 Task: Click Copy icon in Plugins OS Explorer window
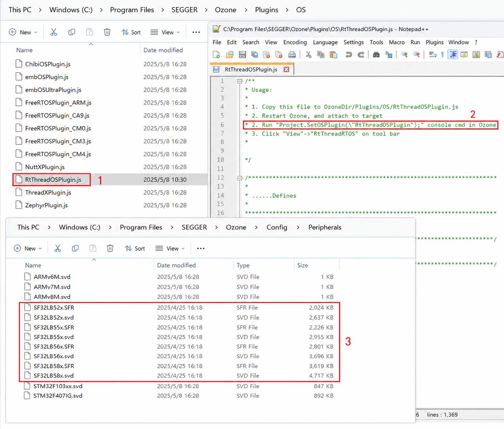(x=72, y=32)
